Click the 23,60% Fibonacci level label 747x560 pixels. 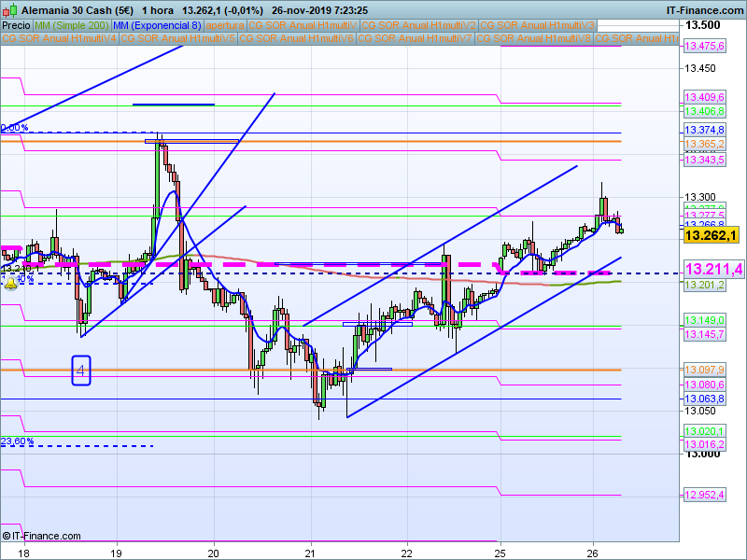(17, 441)
